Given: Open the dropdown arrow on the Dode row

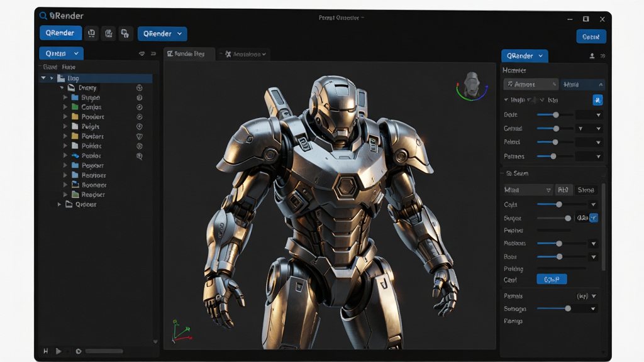Looking at the screenshot, I should [599, 115].
